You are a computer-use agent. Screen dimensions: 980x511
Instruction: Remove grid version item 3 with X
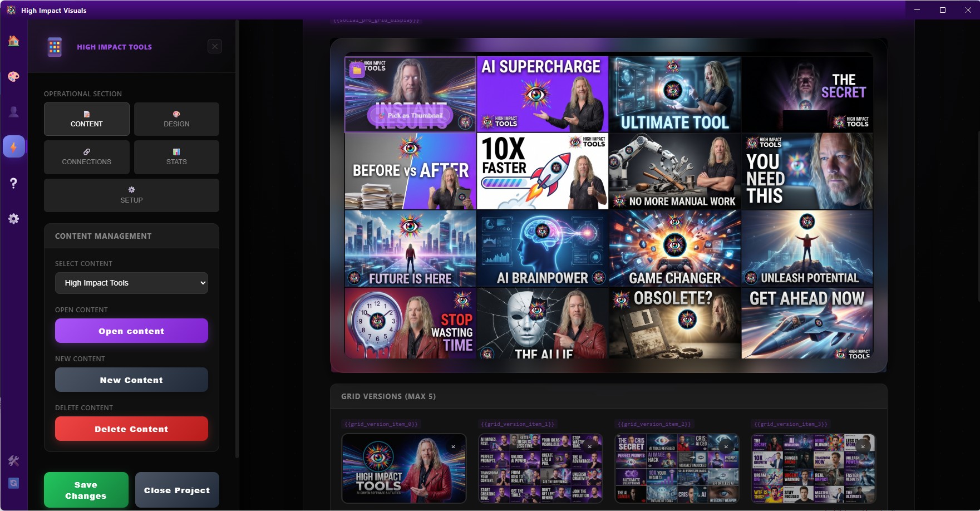coord(863,446)
